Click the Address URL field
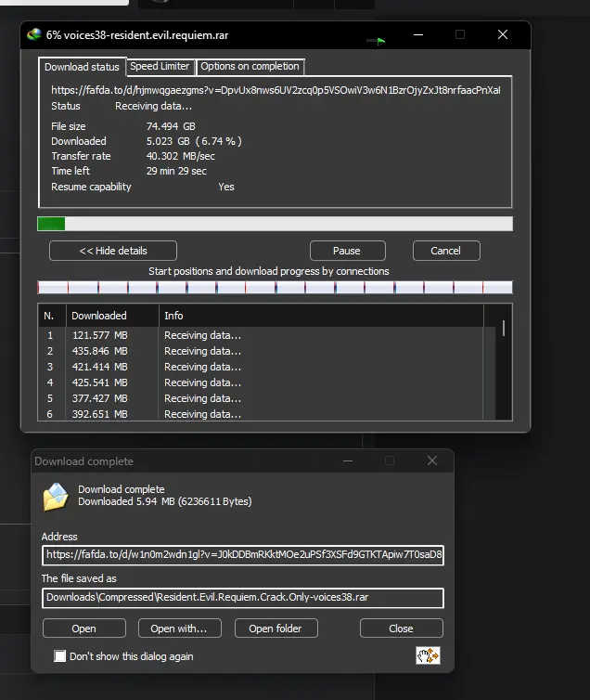Viewport: 590px width, 700px height. pyautogui.click(x=243, y=555)
